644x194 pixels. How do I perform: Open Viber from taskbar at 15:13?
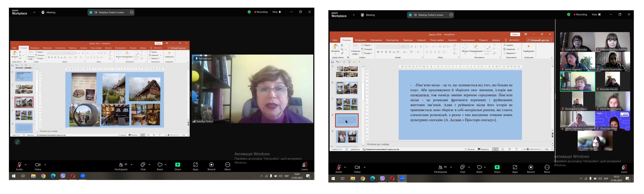click(x=382, y=179)
